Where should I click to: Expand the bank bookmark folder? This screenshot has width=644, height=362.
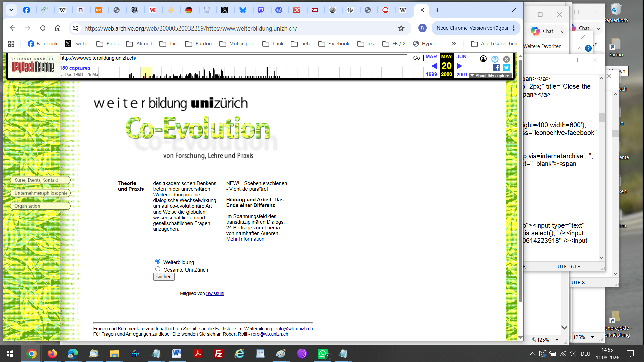[x=273, y=44]
